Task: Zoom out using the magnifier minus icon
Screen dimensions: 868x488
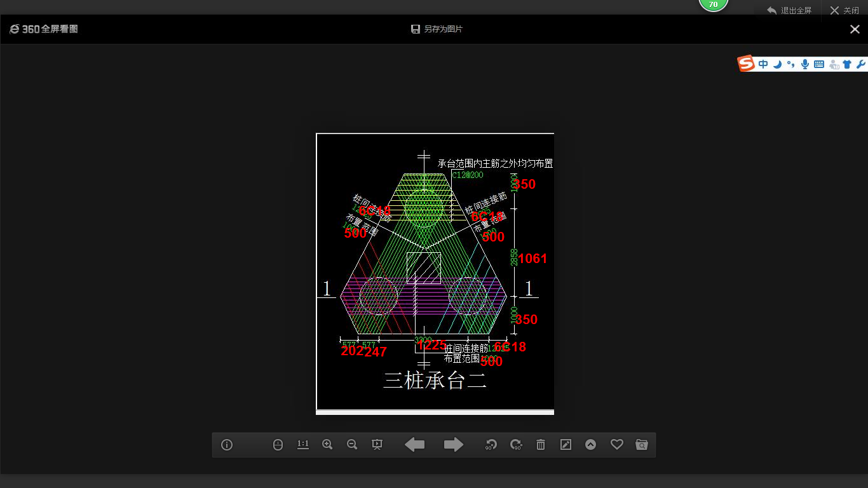Action: pos(352,445)
